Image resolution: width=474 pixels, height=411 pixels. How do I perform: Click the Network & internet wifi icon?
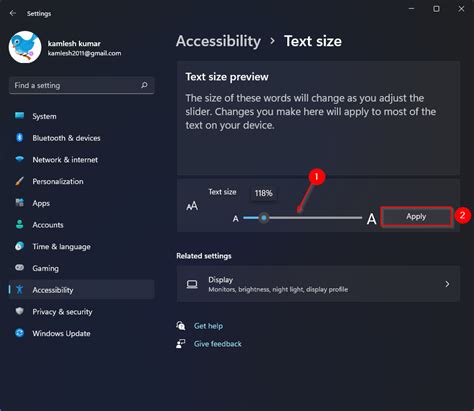(x=20, y=159)
